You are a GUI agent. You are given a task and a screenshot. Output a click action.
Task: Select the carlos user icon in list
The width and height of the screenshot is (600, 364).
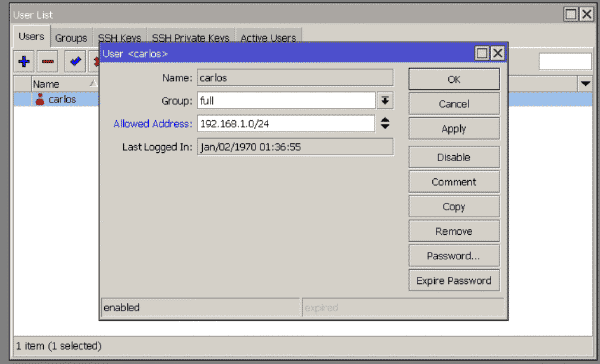point(40,99)
